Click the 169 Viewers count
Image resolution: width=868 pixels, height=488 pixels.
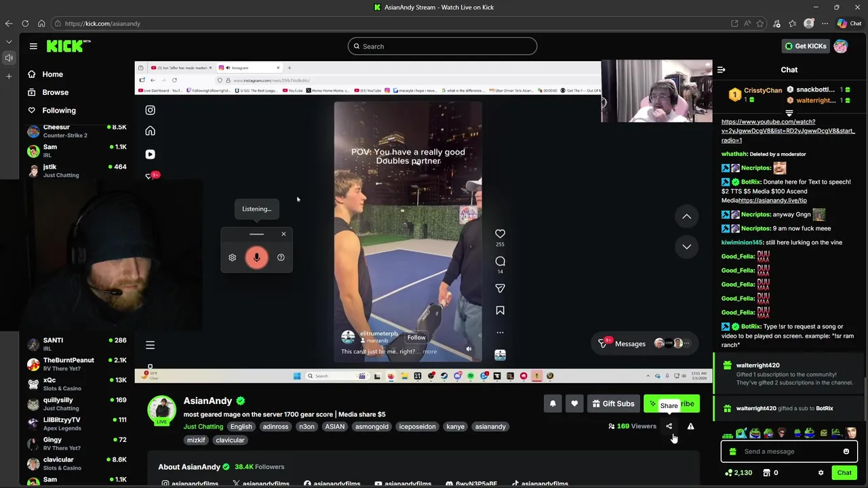632,426
